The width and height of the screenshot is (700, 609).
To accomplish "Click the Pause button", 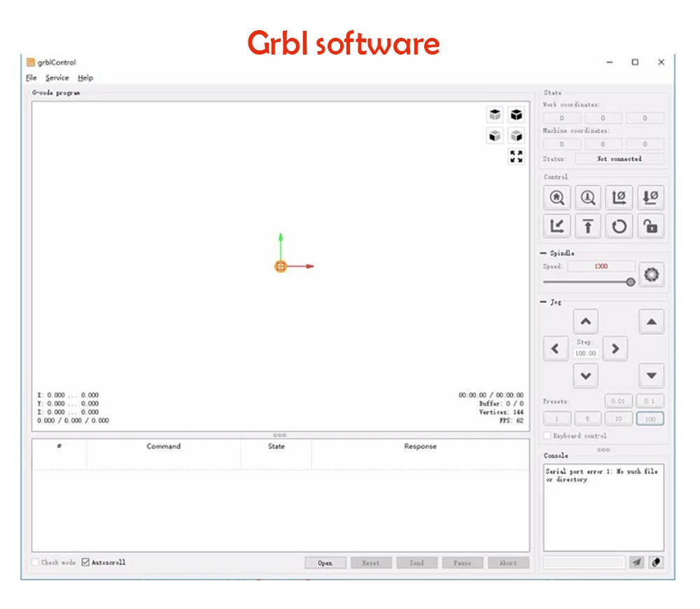I will click(463, 563).
